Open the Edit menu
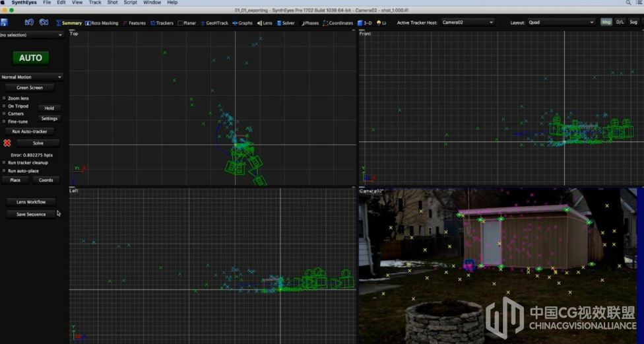The height and width of the screenshot is (344, 644). pos(61,3)
